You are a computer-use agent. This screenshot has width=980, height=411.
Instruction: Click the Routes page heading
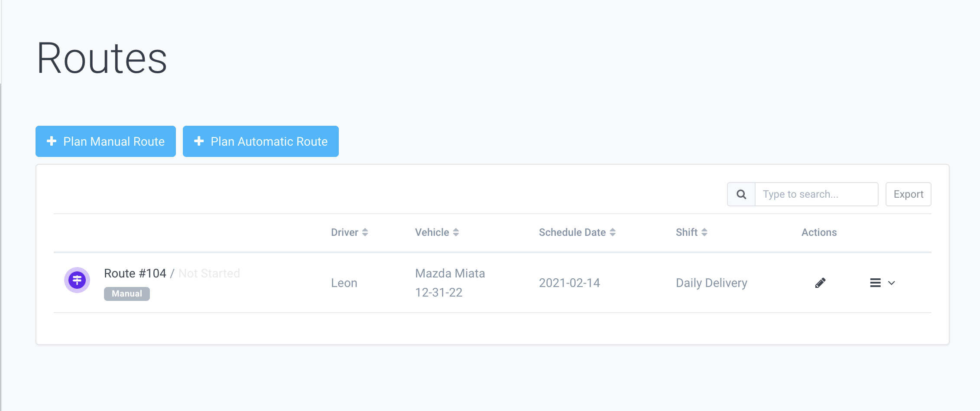click(x=102, y=58)
